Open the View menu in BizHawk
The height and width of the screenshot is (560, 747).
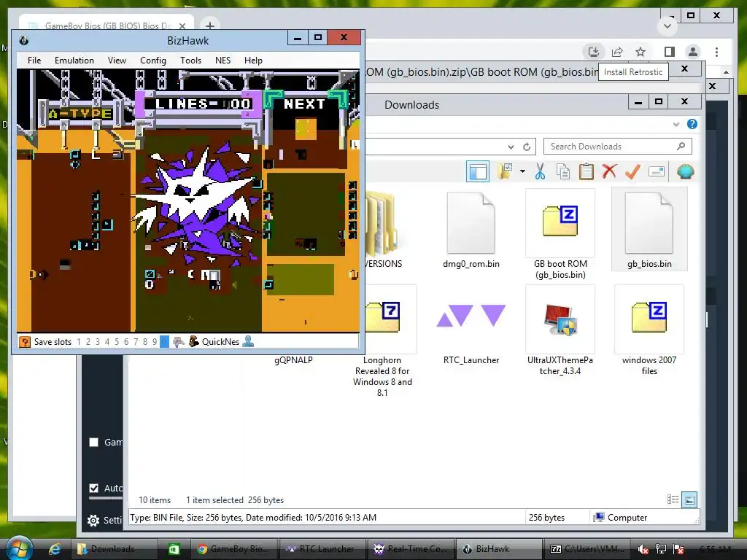coord(117,61)
